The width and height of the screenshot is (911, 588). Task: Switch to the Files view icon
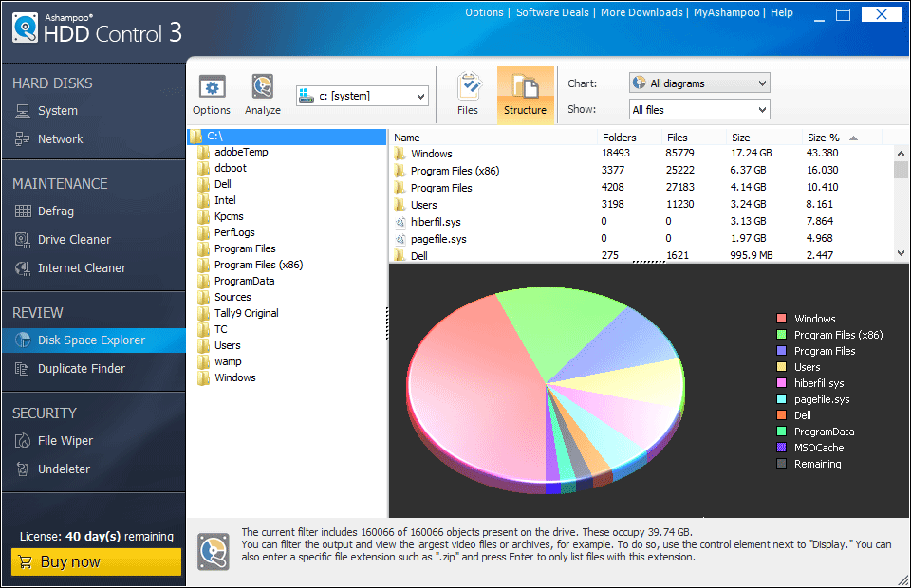[x=468, y=87]
